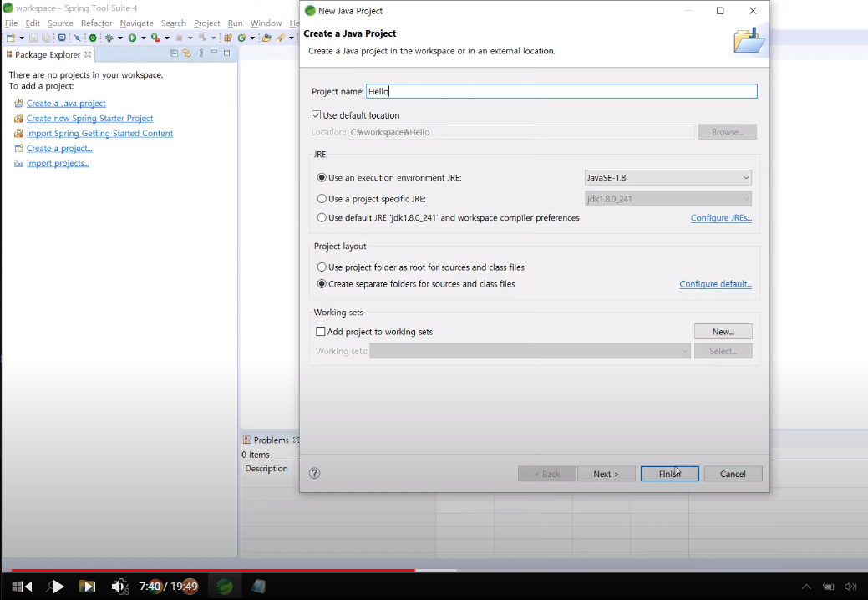This screenshot has height=600, width=868.
Task: Minimize the Package Explorer view
Action: 214,52
